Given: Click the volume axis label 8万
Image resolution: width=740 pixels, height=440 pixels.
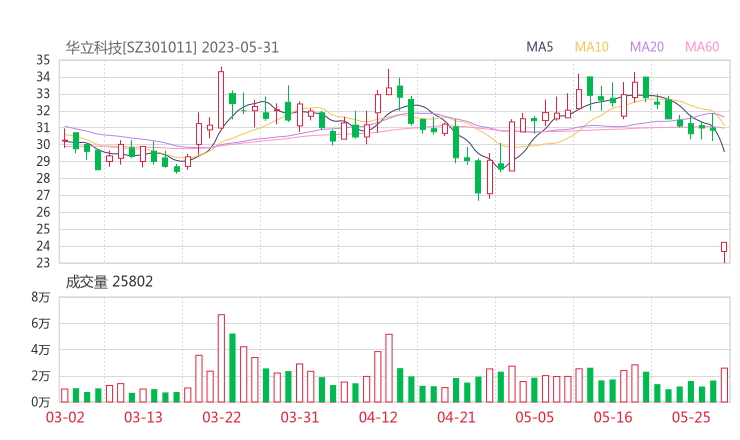Looking at the screenshot, I should tap(41, 297).
